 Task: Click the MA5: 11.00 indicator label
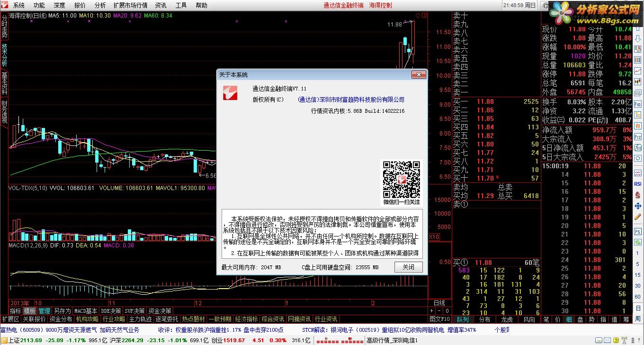[x=63, y=16]
